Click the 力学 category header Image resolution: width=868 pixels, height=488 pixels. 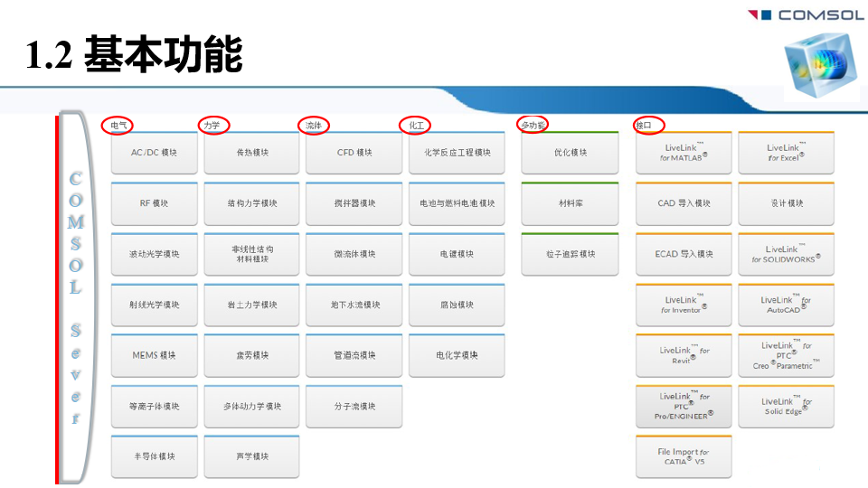[x=213, y=126]
